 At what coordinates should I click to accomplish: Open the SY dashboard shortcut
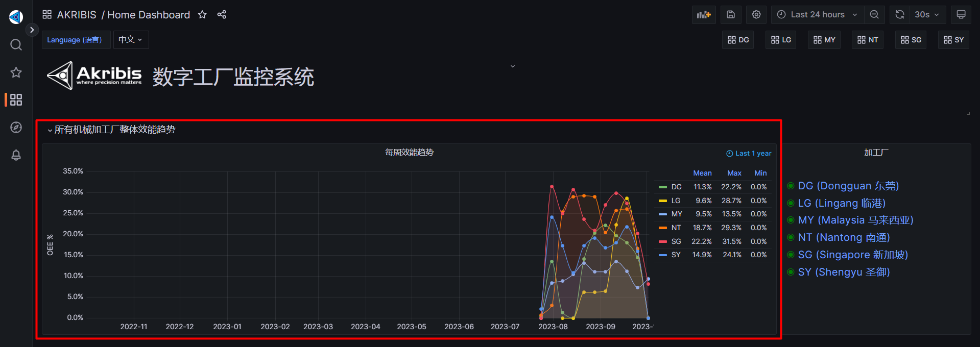coord(953,40)
